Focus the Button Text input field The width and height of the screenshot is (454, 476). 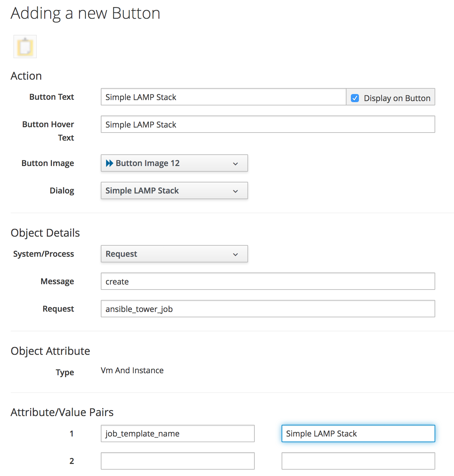tap(223, 97)
